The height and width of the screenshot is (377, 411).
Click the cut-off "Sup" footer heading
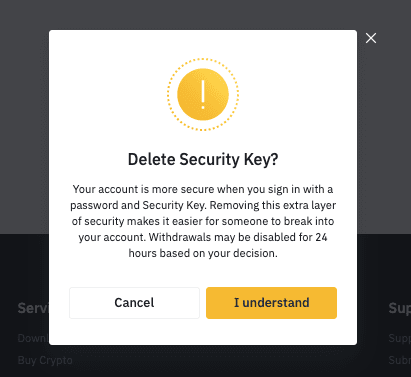point(400,308)
